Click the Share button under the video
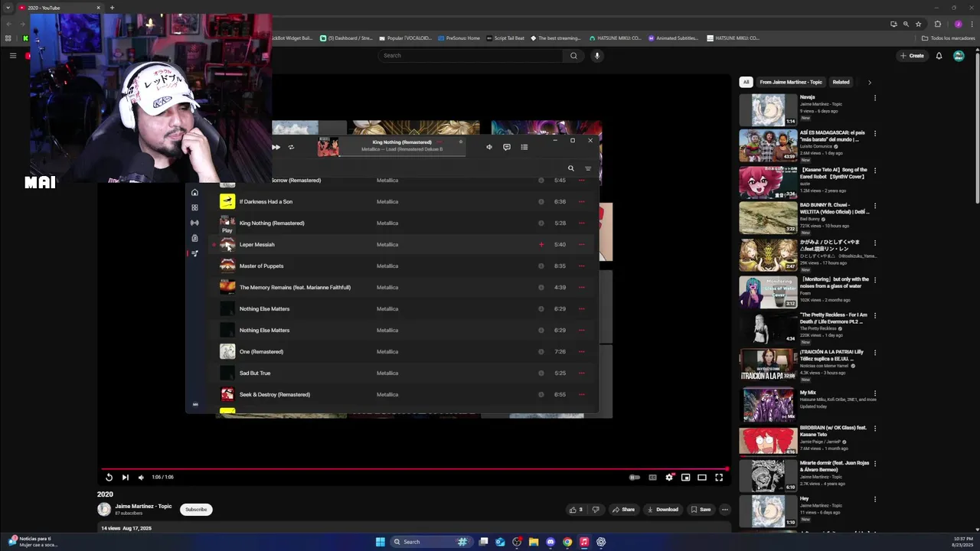The height and width of the screenshot is (551, 980). tap(623, 509)
